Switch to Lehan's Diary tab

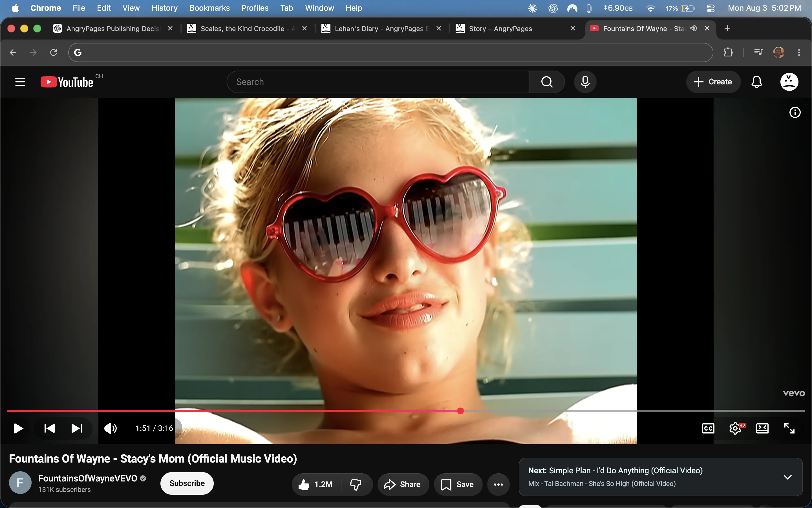[382, 29]
